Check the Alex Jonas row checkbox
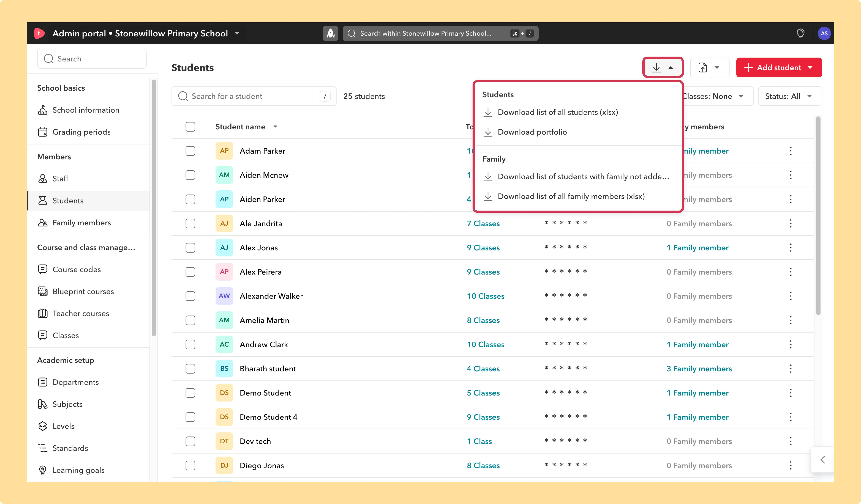 (x=190, y=248)
